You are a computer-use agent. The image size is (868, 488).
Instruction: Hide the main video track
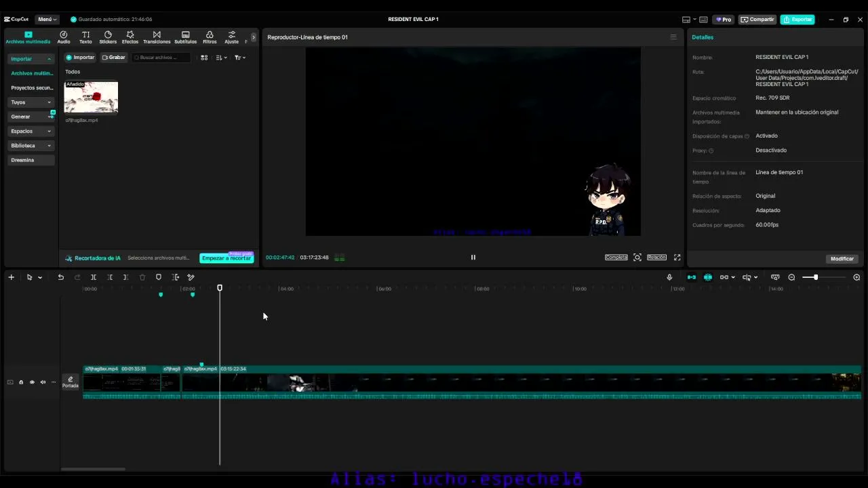point(32,382)
